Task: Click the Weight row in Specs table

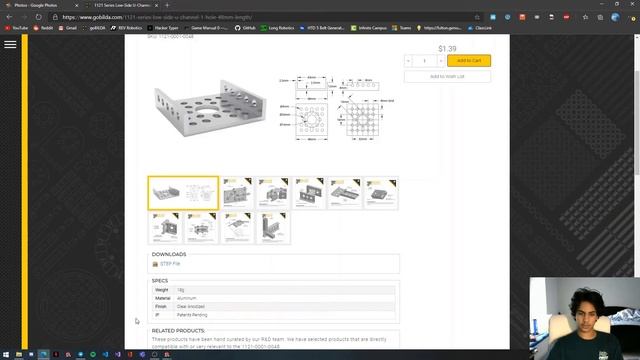Action: pyautogui.click(x=273, y=290)
